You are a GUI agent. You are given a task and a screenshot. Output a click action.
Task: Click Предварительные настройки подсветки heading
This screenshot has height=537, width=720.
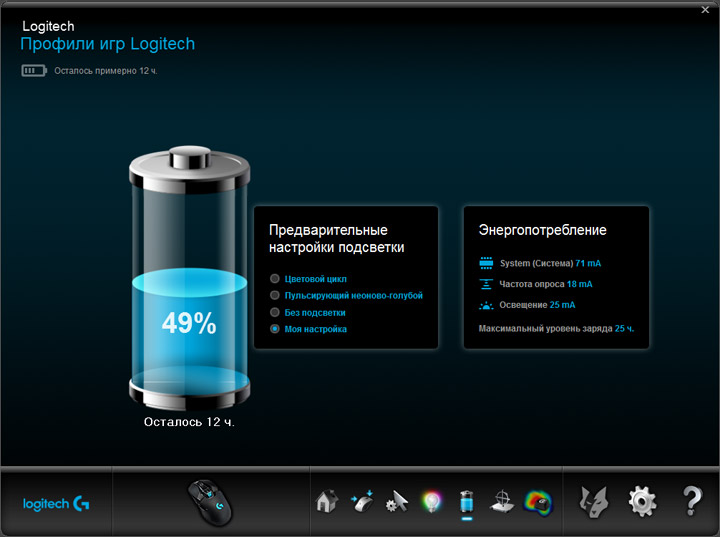(x=337, y=238)
